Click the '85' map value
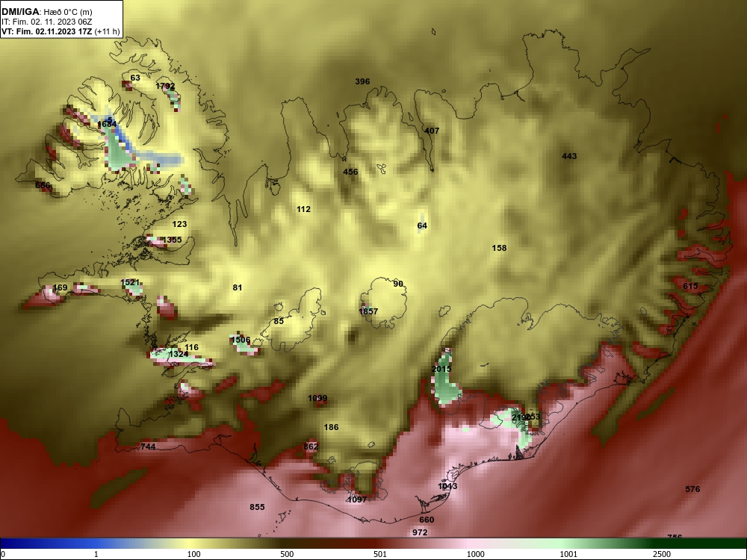This screenshot has width=747, height=560. pyautogui.click(x=279, y=321)
